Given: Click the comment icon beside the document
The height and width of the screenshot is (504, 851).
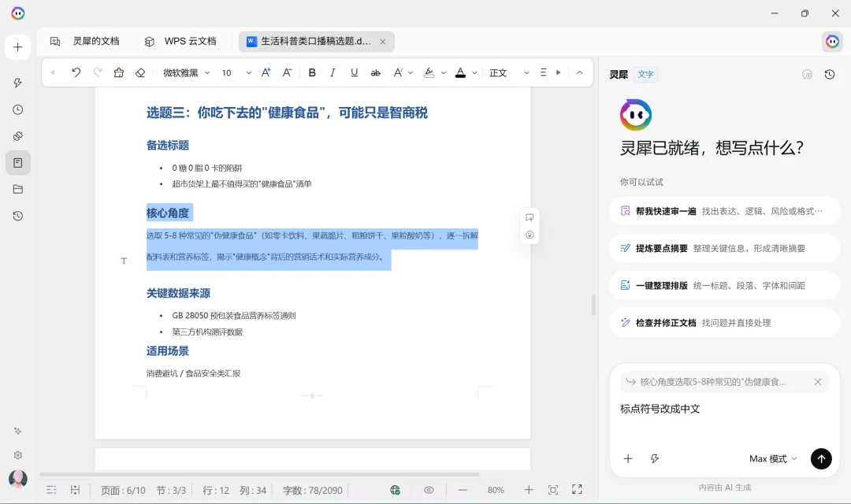Looking at the screenshot, I should [x=530, y=217].
